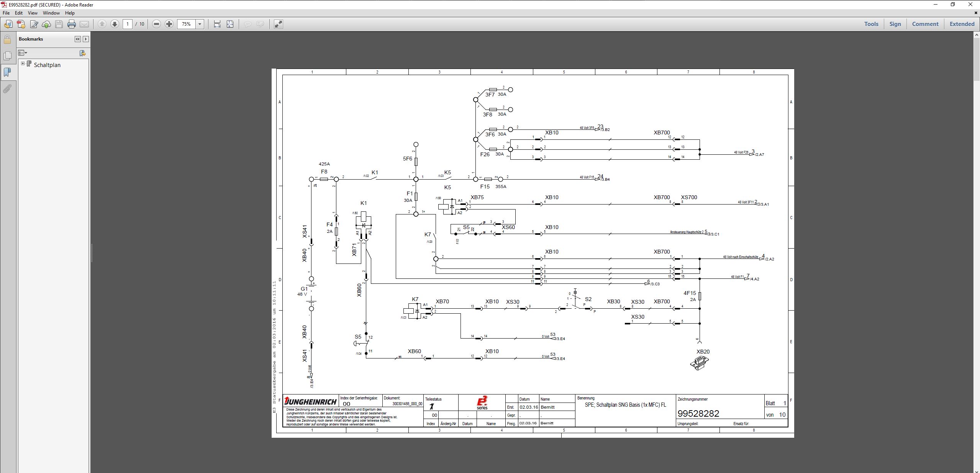Open the bookmarks options menu dropdown
This screenshot has width=980, height=473.
(x=23, y=53)
